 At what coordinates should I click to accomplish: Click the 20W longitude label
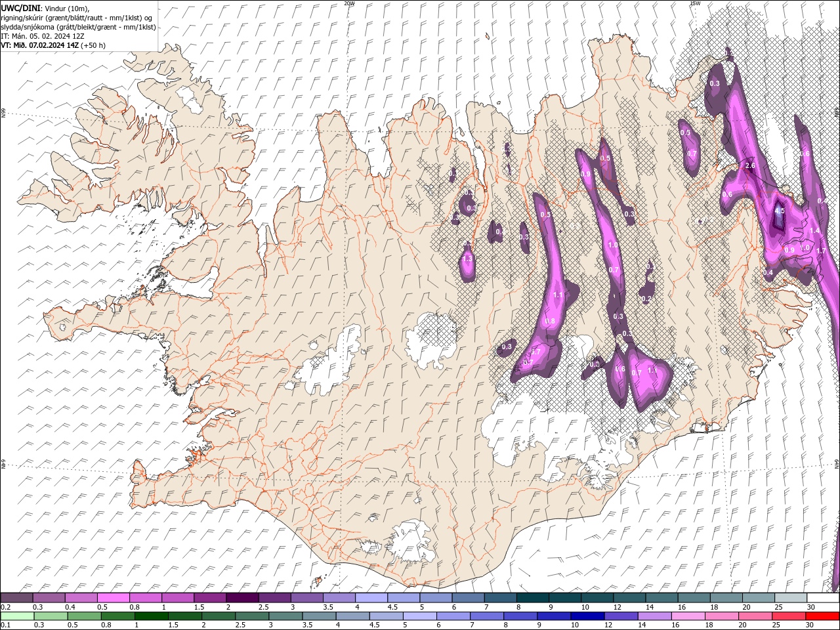coord(349,3)
